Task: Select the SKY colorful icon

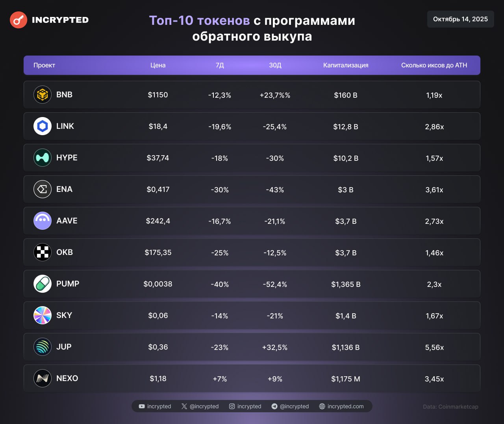Action: coord(43,315)
